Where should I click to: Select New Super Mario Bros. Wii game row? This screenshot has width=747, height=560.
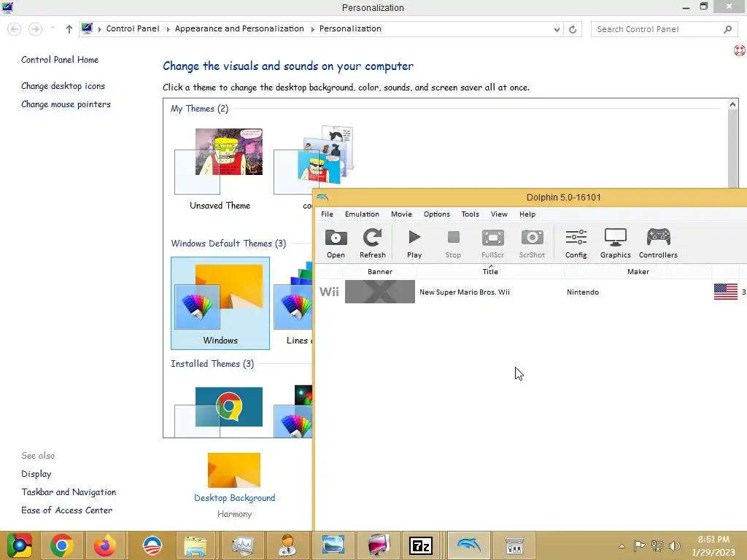pos(531,292)
